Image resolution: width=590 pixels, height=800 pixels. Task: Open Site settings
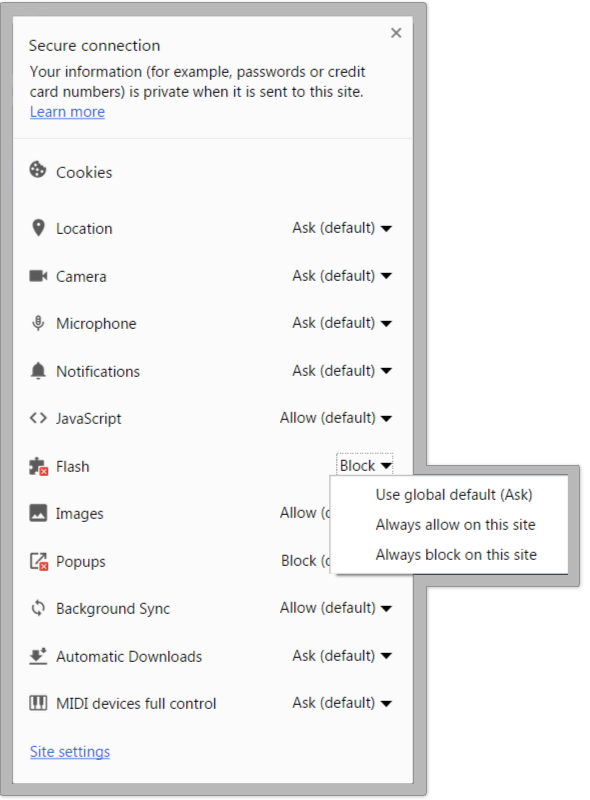pyautogui.click(x=69, y=751)
